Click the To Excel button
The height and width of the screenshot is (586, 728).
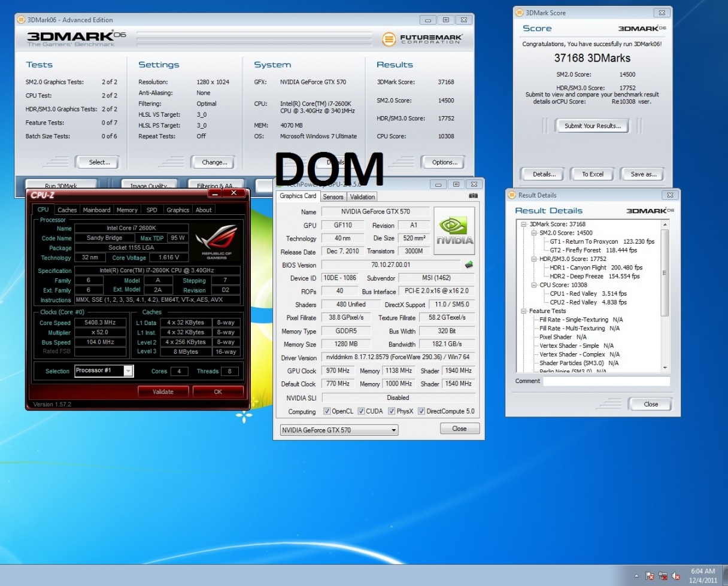pyautogui.click(x=592, y=174)
